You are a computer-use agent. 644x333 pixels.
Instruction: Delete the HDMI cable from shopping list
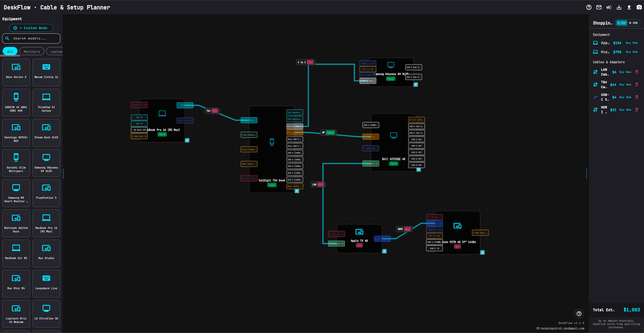pos(637,110)
